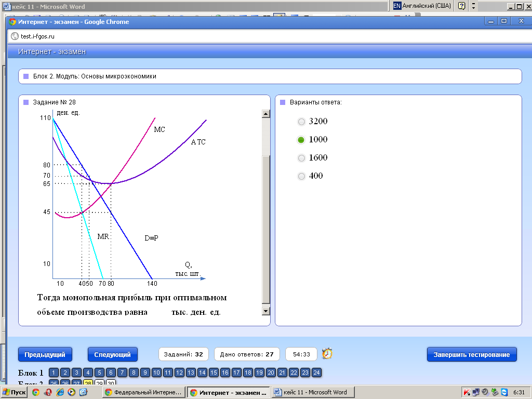Screen dimensions: 532x399
Task: Switch to Интернет - экзамен taskbar window
Action: (229, 393)
